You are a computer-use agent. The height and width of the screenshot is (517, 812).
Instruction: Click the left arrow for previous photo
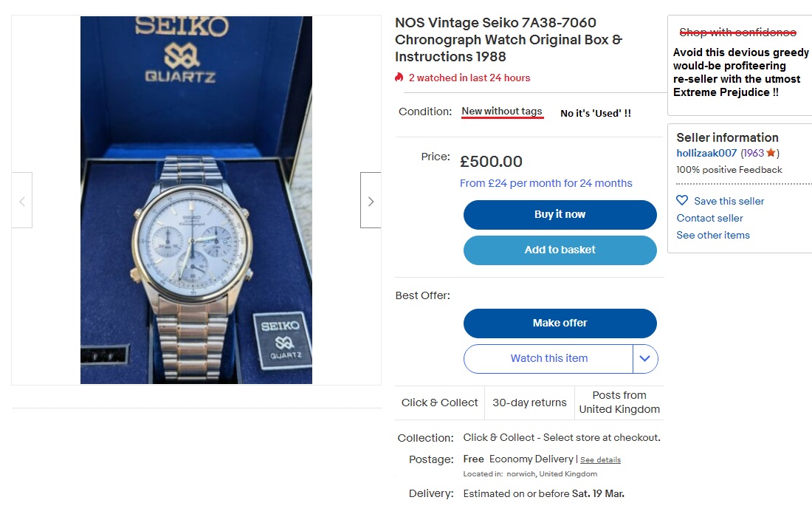[22, 200]
